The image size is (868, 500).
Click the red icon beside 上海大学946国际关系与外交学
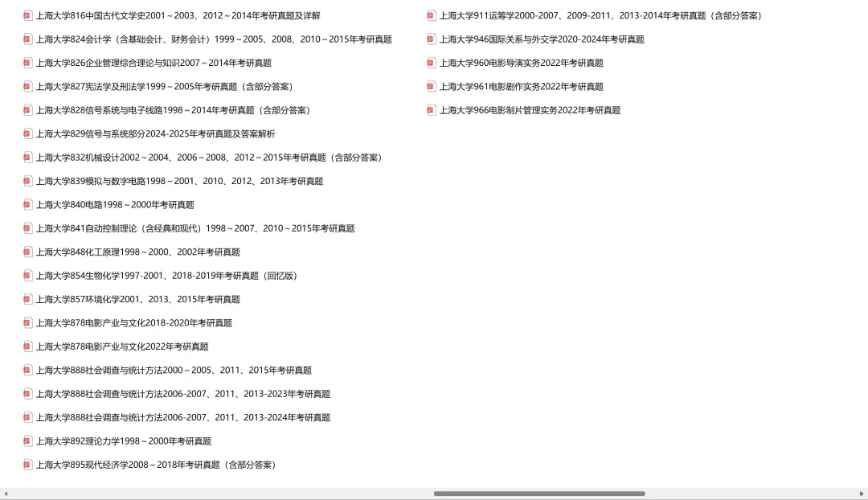(x=432, y=38)
